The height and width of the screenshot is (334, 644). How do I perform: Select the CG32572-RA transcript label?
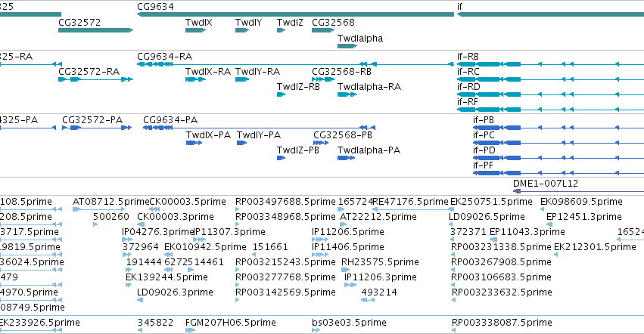coord(89,71)
